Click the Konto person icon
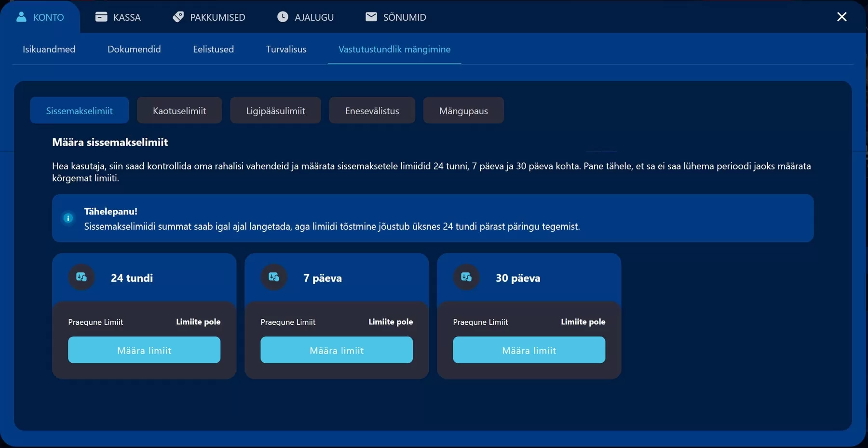The height and width of the screenshot is (448, 868). point(21,17)
